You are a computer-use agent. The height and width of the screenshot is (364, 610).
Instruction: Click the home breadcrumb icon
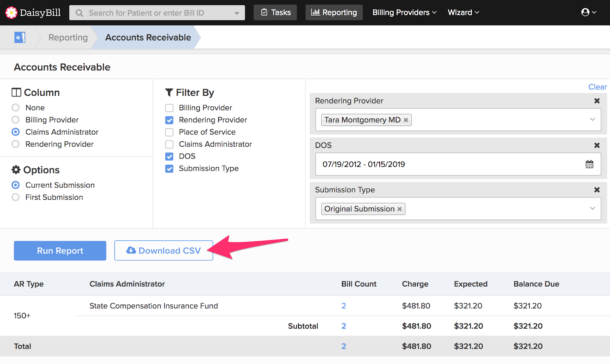20,37
